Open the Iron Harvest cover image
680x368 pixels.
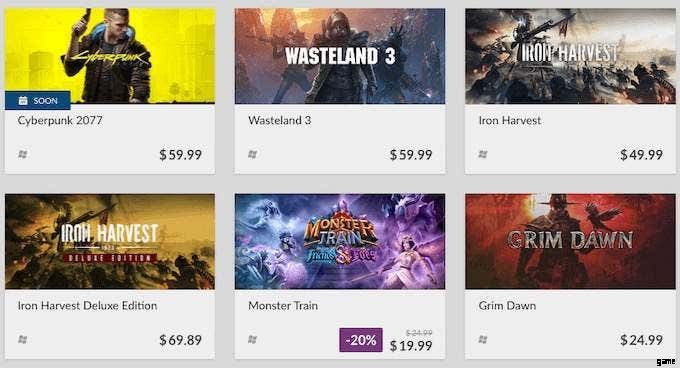570,56
